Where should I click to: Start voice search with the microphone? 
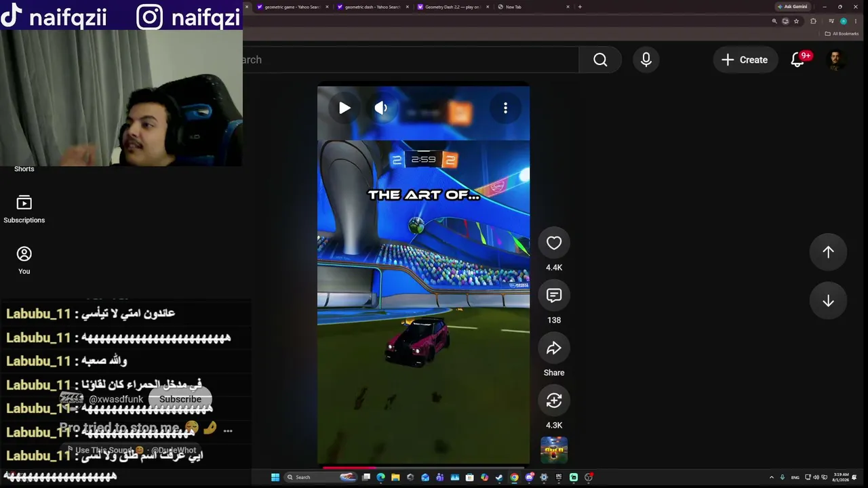pyautogui.click(x=646, y=60)
